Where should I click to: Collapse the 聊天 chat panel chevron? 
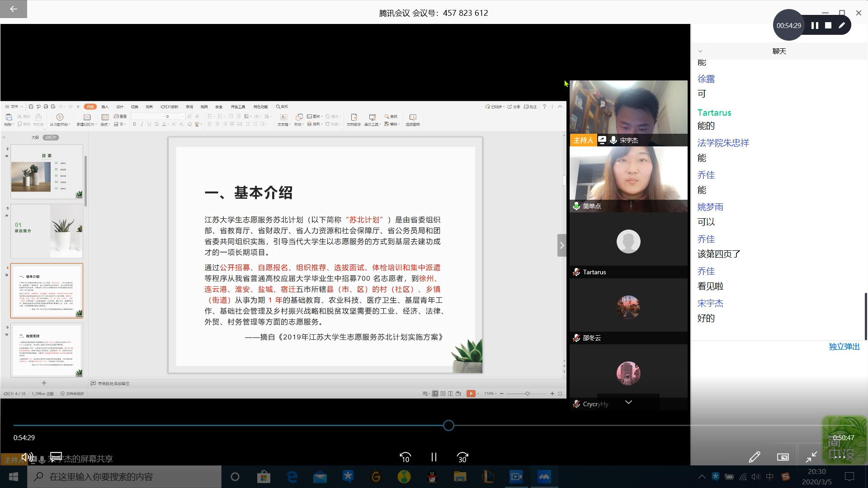[700, 51]
